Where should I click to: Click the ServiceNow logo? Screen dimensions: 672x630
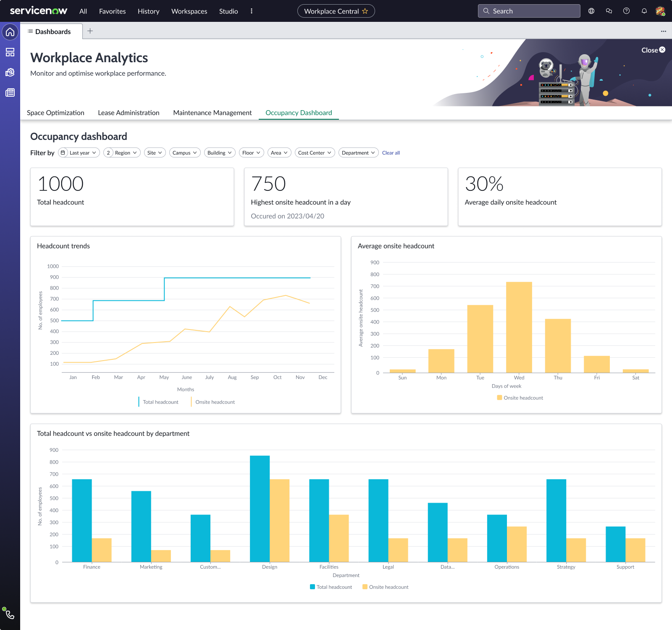39,11
